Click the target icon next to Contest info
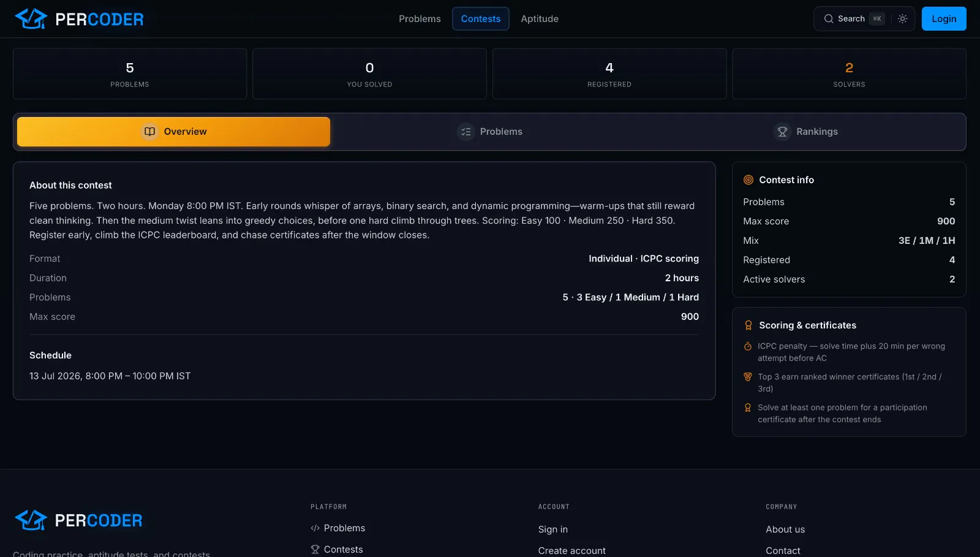Viewport: 980px width, 557px height. (x=748, y=180)
